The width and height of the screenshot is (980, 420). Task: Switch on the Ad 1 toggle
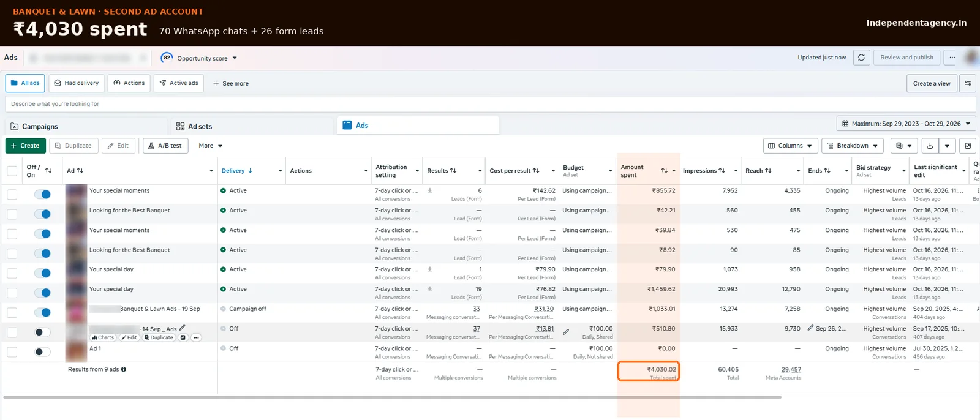[42, 352]
